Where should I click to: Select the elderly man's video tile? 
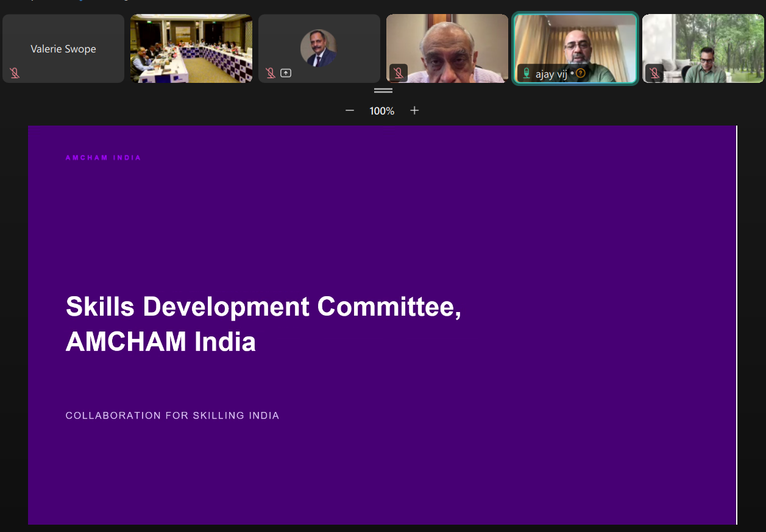click(x=447, y=49)
